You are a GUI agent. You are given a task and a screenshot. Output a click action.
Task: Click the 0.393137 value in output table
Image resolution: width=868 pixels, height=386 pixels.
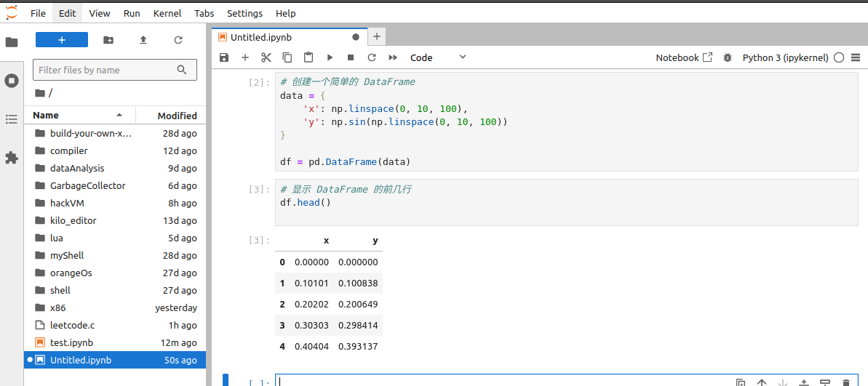tap(358, 346)
